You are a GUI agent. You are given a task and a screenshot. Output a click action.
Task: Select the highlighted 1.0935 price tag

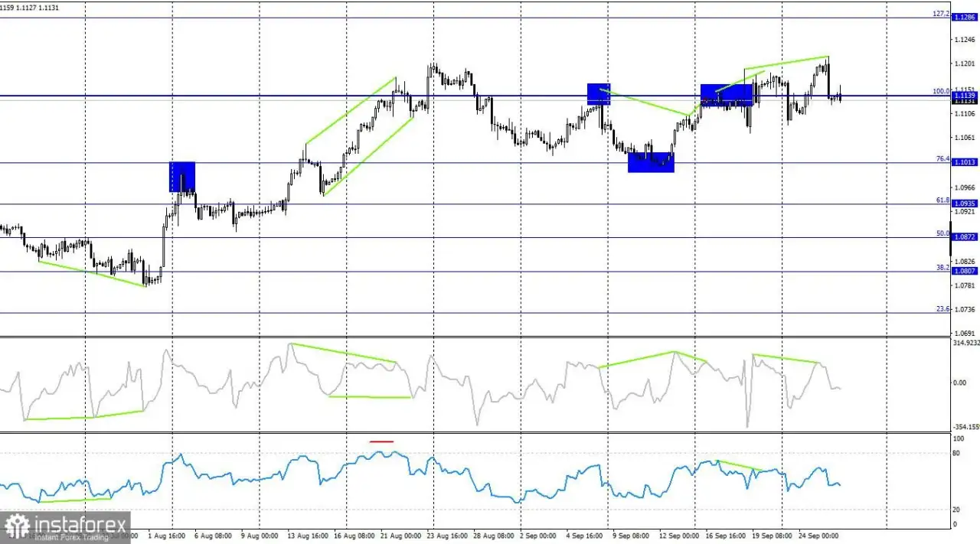[964, 204]
